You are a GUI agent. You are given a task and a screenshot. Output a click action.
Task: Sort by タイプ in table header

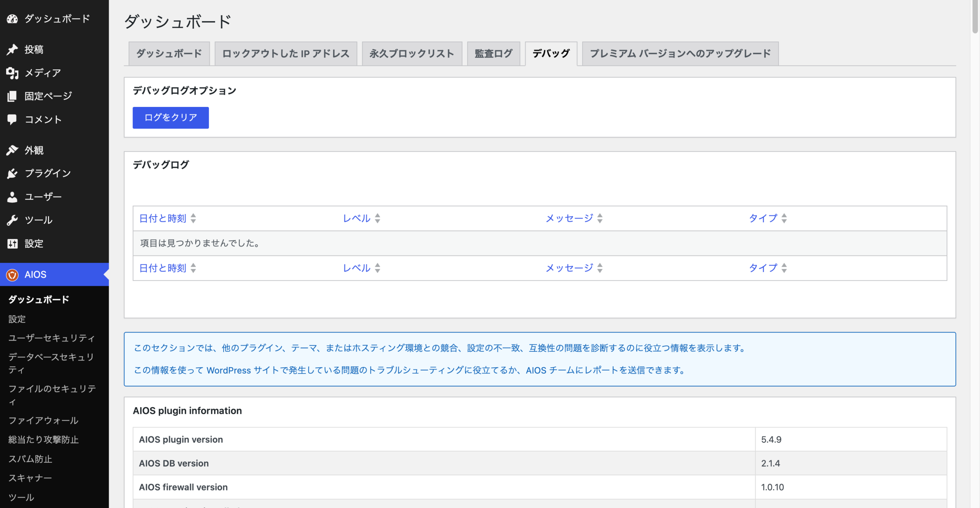(768, 218)
